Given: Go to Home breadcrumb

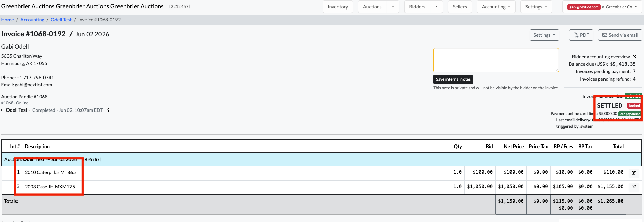Looking at the screenshot, I should point(7,20).
